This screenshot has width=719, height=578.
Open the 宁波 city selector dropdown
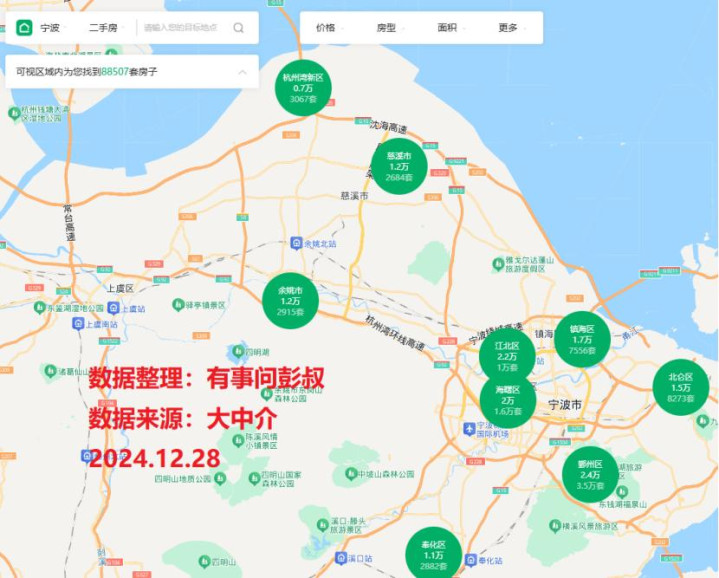point(53,28)
